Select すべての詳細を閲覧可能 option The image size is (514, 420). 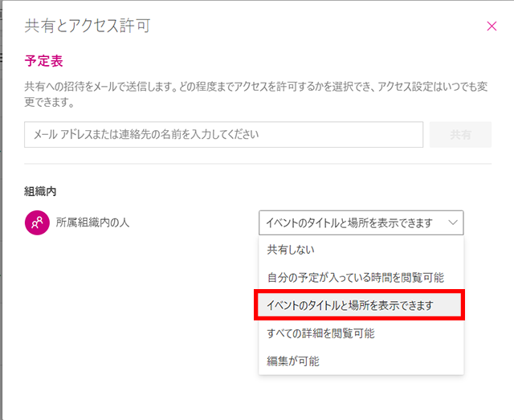point(320,333)
